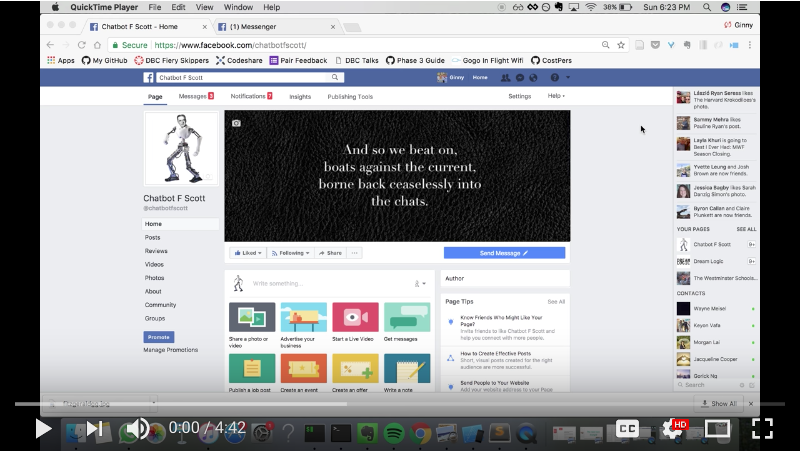
Task: Click the Send Message button
Action: point(504,253)
